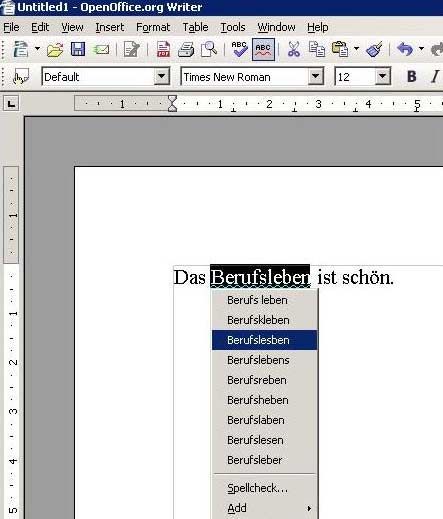The image size is (443, 519).
Task: Choose suggestion 'Berufsleber'
Action: point(265,460)
